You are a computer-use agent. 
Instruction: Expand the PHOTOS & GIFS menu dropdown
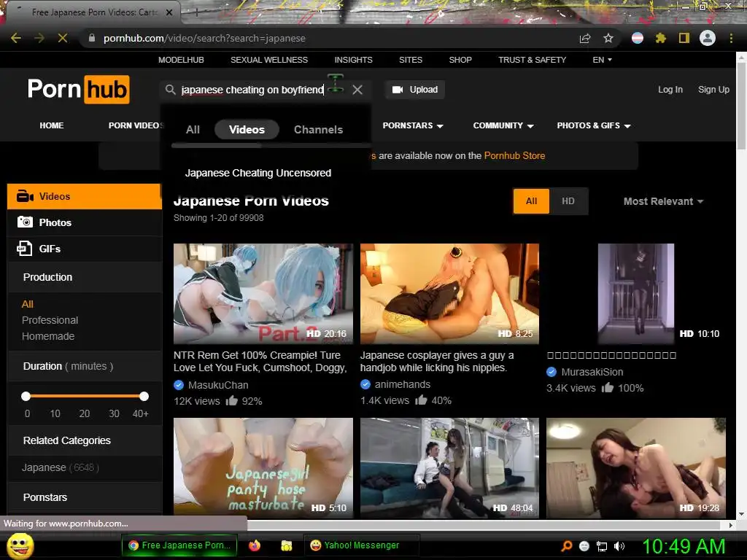point(594,125)
